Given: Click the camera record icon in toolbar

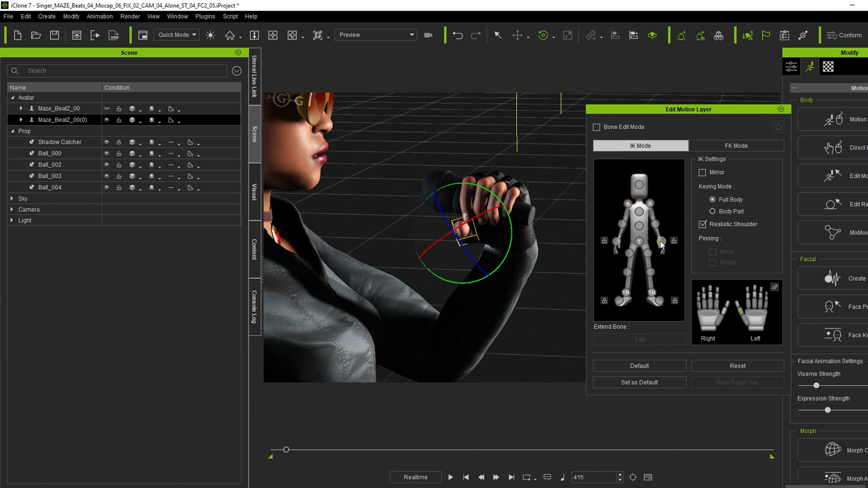Looking at the screenshot, I should coord(428,35).
